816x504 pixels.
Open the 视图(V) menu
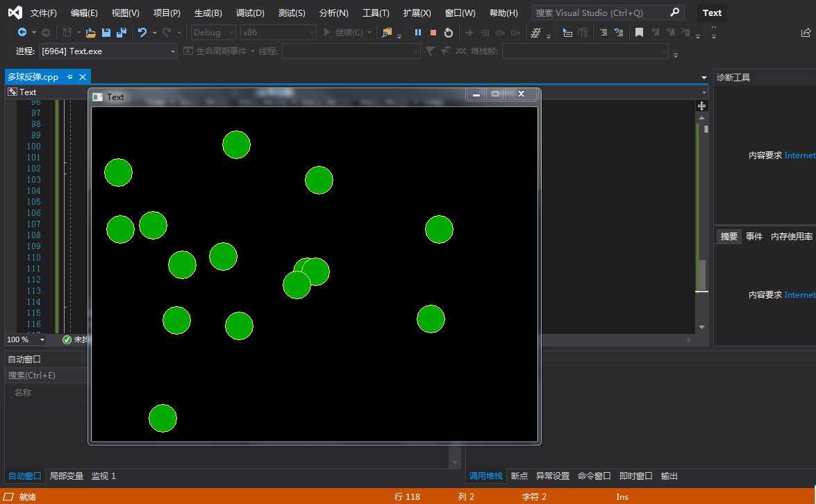[x=126, y=13]
